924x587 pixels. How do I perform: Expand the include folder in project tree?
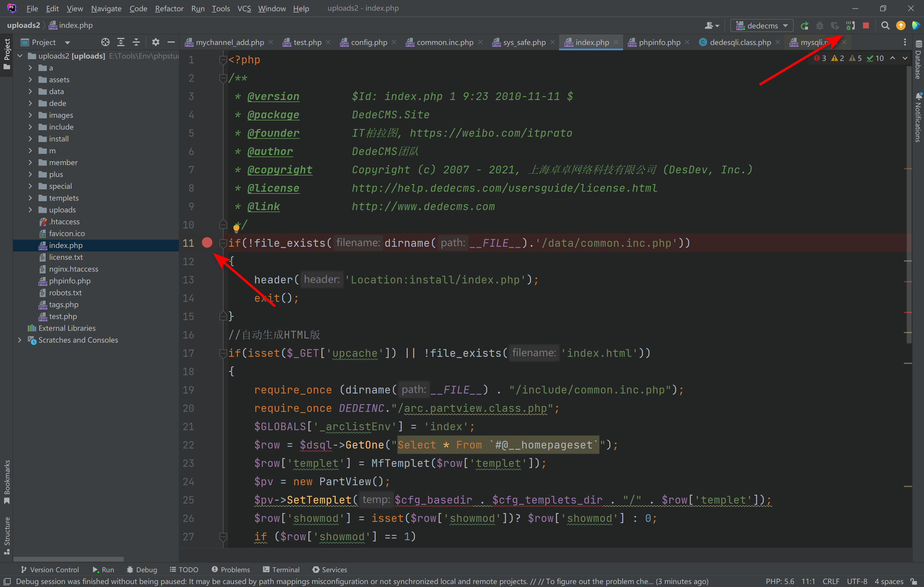[30, 127]
